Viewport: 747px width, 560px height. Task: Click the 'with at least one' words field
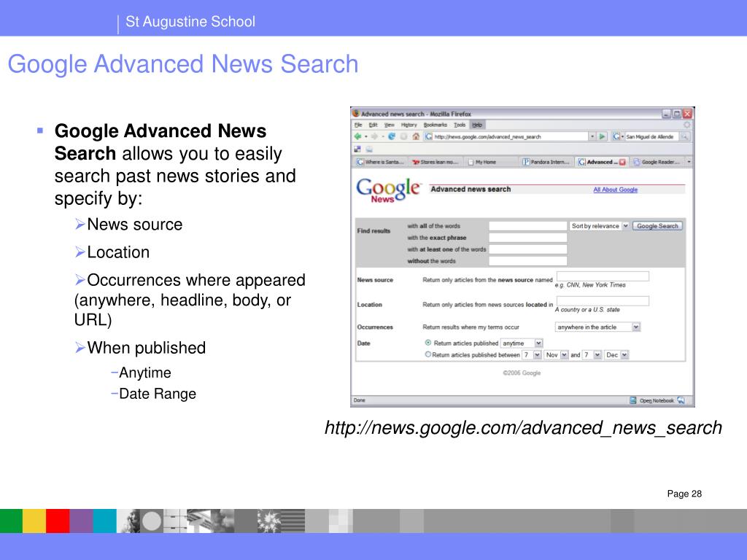(528, 249)
